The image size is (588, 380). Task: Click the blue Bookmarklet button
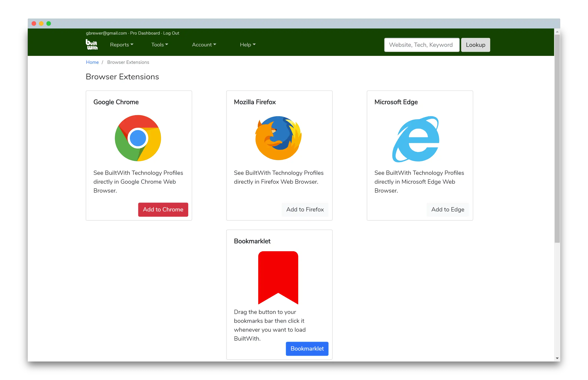coord(307,349)
